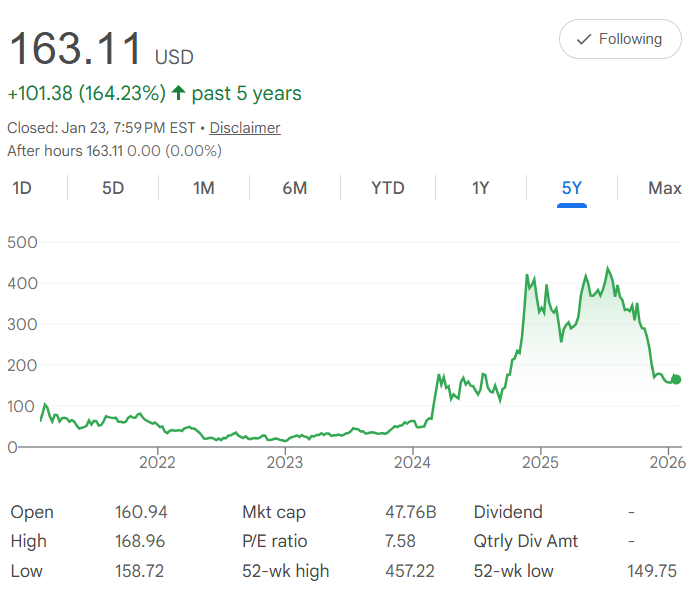Switch chart to 1M range
The width and height of the screenshot is (697, 607).
coord(204,188)
